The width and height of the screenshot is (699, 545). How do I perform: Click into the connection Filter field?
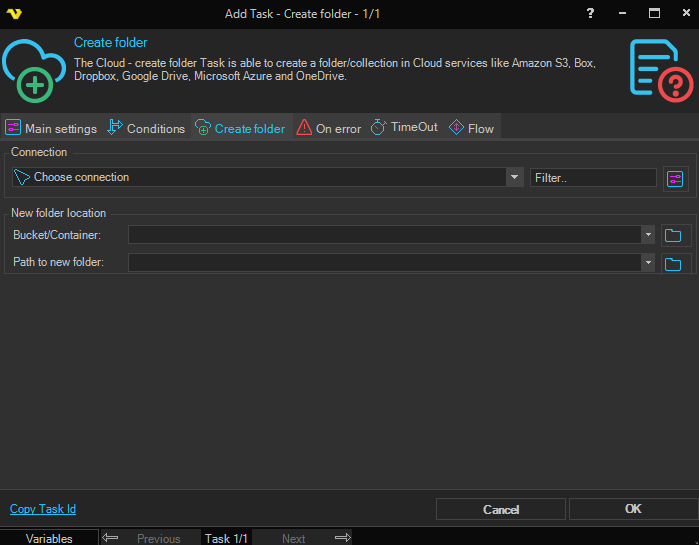[592, 177]
